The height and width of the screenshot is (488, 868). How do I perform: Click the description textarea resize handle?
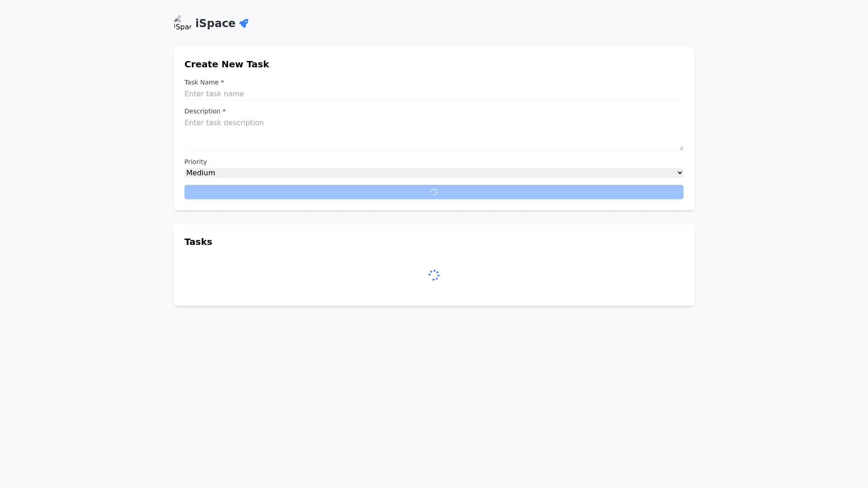pos(681,147)
